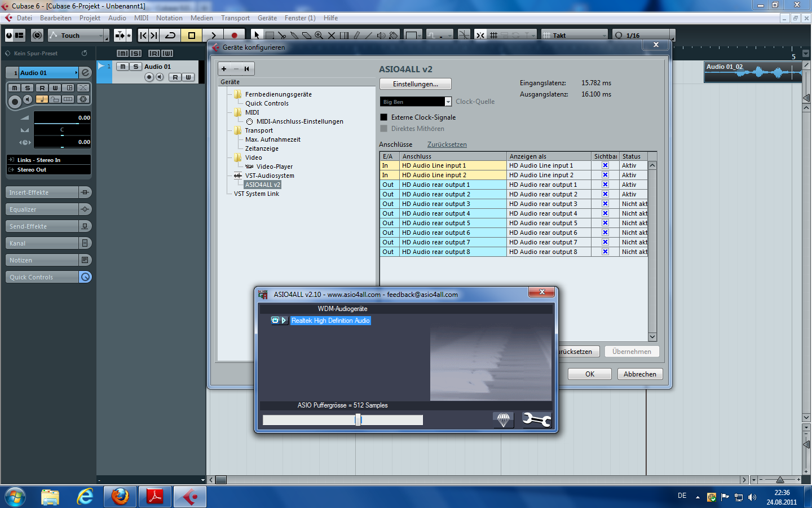
Task: Click the Einstellungen... button
Action: (416, 84)
